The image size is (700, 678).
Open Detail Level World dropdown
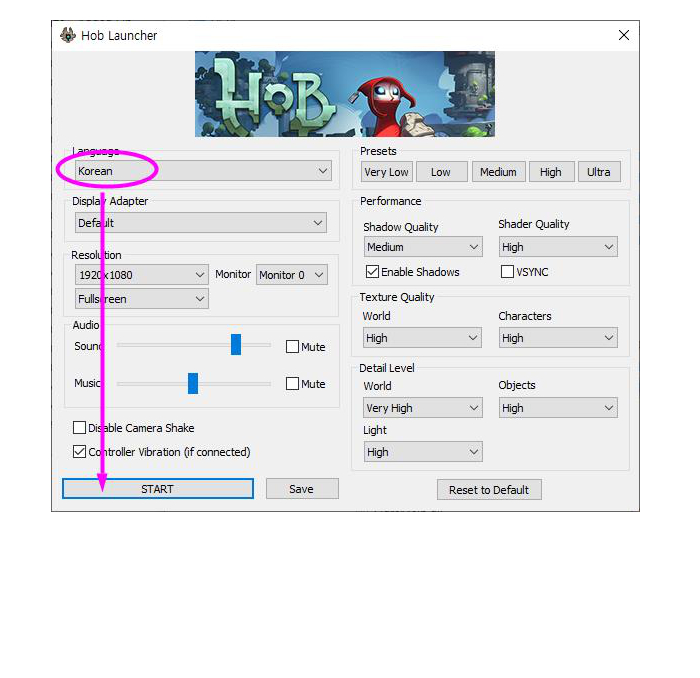point(423,408)
